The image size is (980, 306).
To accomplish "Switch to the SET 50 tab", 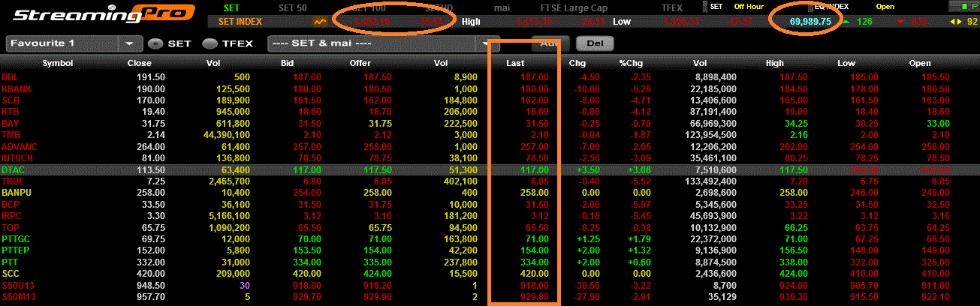I will pyautogui.click(x=293, y=7).
